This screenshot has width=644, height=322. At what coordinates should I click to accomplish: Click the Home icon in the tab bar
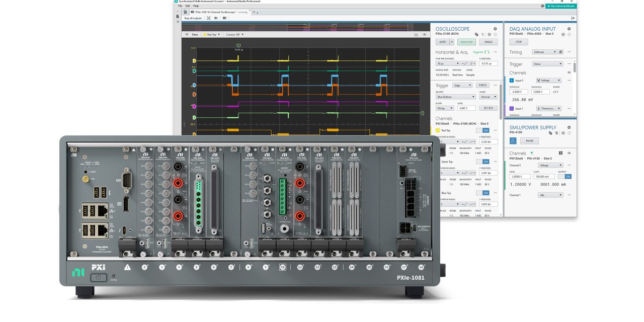pyautogui.click(x=185, y=12)
